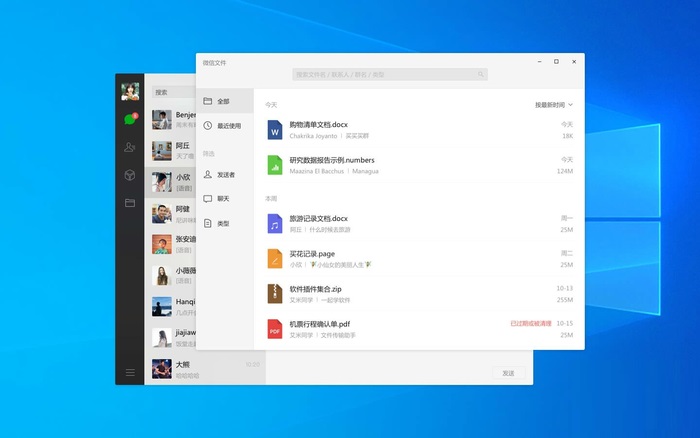Filter files by 聊天
The image size is (700, 438).
[x=224, y=199]
